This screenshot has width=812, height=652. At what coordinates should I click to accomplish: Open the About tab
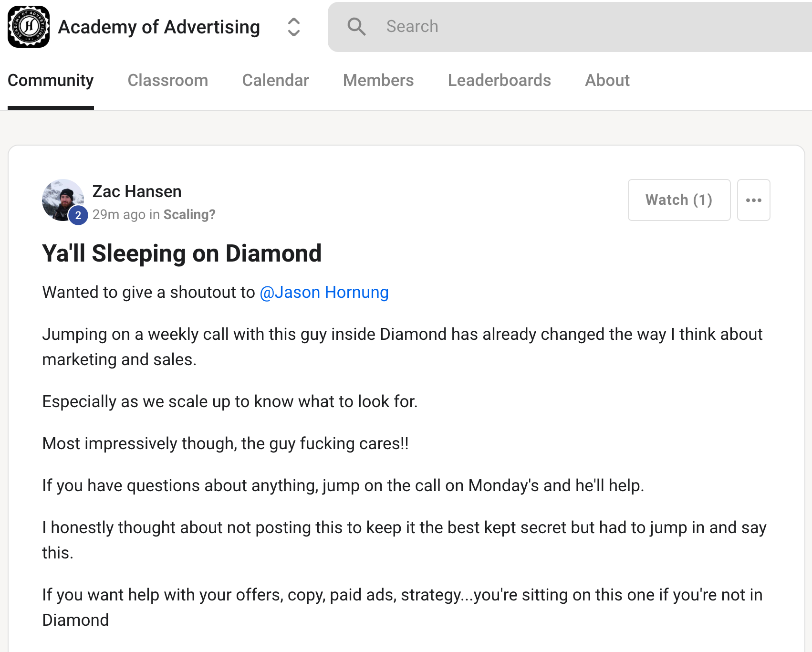click(607, 80)
